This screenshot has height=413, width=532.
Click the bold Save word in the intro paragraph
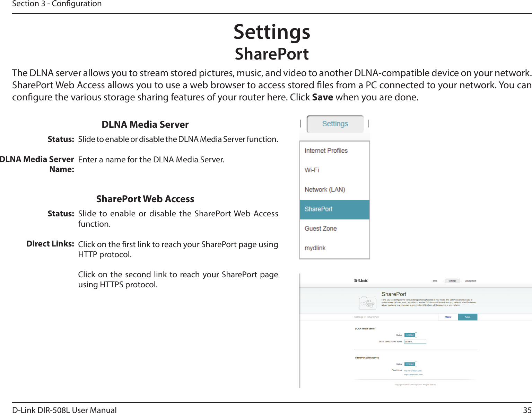tap(322, 97)
